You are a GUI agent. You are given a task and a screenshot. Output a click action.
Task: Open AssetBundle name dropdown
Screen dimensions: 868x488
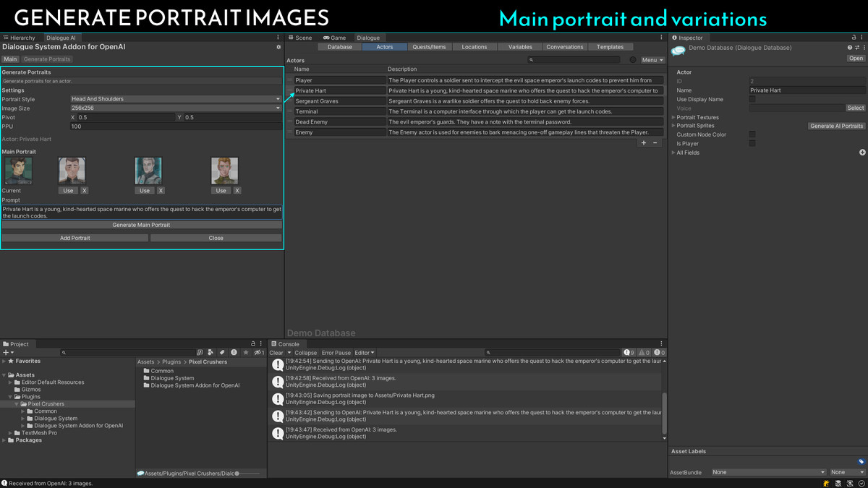point(768,472)
